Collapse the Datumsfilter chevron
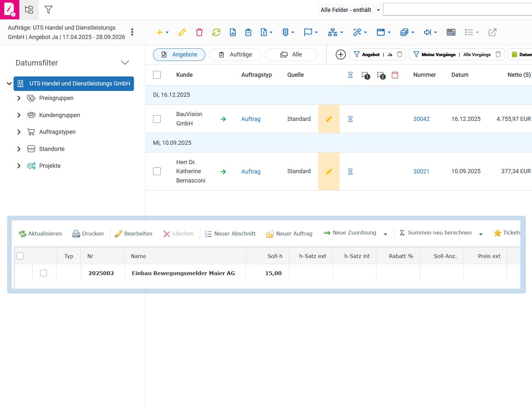 125,63
